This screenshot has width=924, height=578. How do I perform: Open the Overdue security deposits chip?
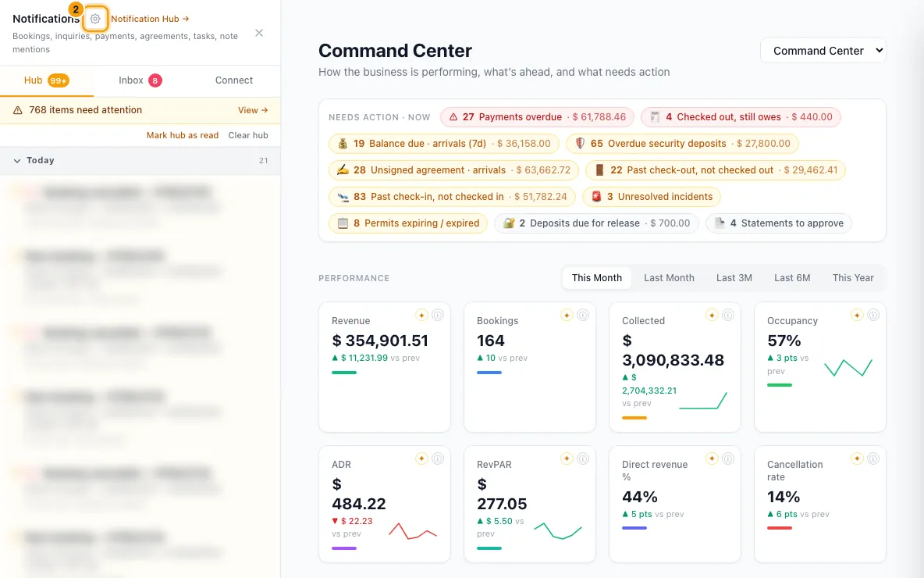[x=682, y=143]
